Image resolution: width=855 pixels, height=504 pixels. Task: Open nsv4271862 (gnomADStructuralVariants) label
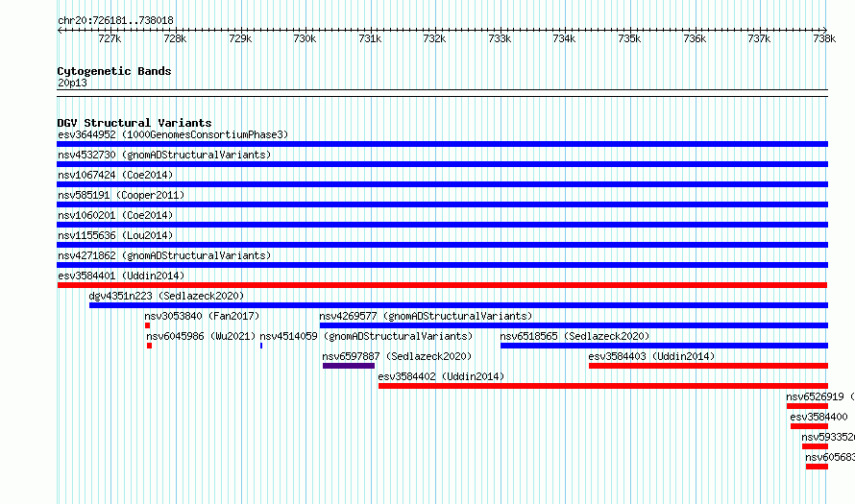tap(164, 255)
